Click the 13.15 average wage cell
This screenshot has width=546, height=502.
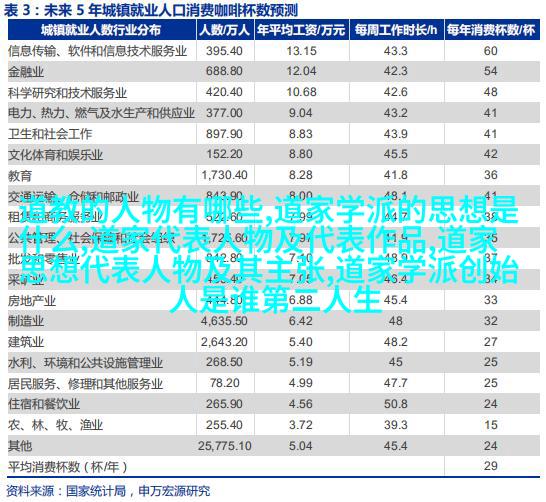[302, 51]
